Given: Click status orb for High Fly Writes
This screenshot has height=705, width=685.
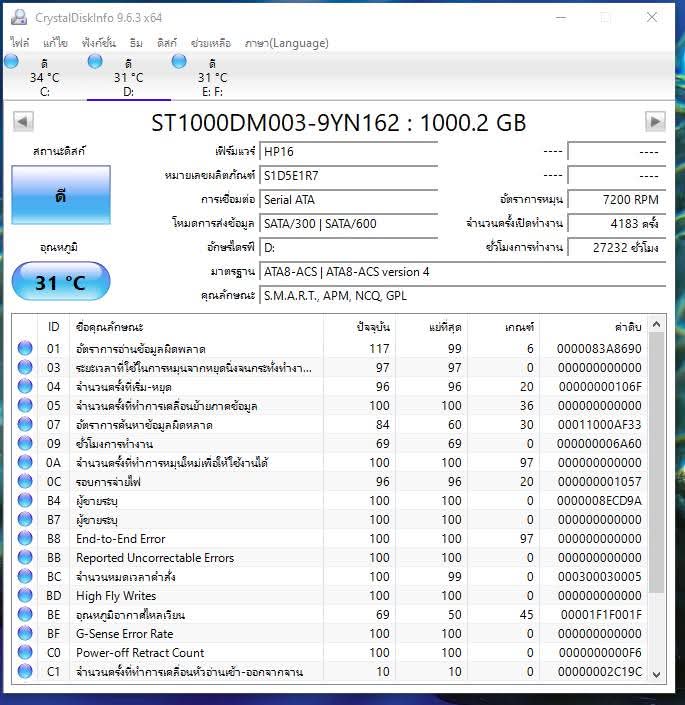Looking at the screenshot, I should [25, 595].
